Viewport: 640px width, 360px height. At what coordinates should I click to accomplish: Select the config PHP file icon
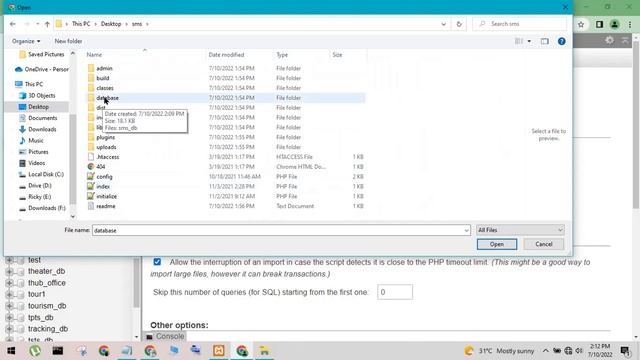pos(91,176)
